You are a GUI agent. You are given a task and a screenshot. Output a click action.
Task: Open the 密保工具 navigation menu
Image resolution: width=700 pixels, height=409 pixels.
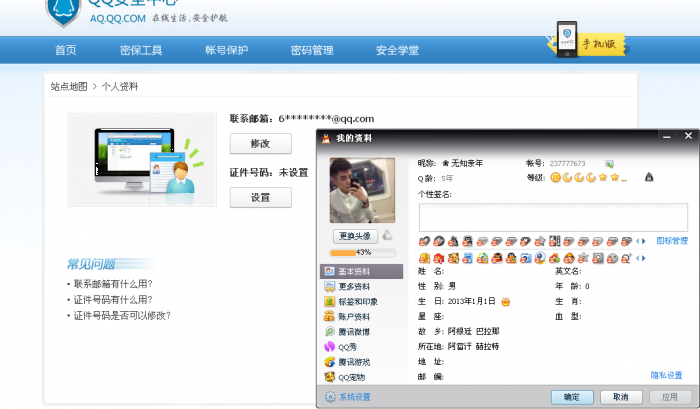tap(141, 50)
